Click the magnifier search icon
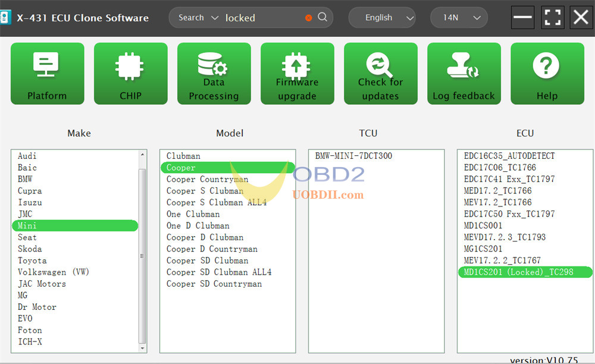The height and width of the screenshot is (364, 595). tap(322, 17)
